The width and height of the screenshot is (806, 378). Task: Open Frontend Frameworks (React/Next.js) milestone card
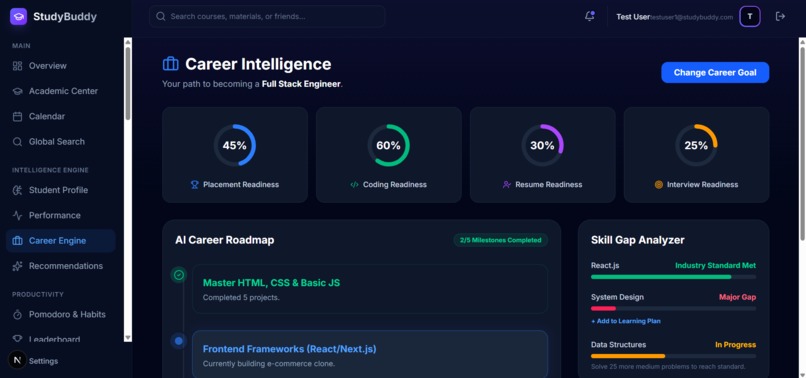(x=370, y=354)
